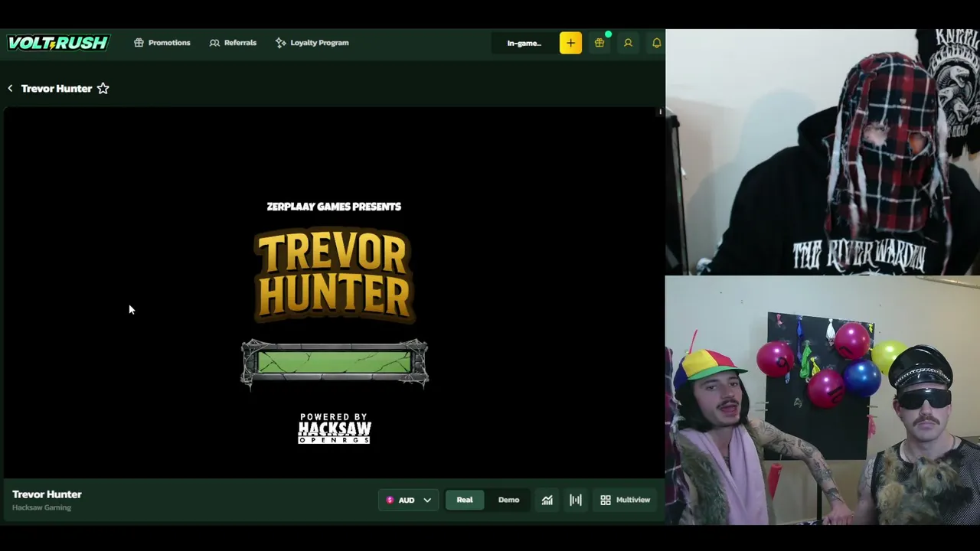Viewport: 980px width, 551px height.
Task: Open the user profile icon
Action: coord(628,43)
